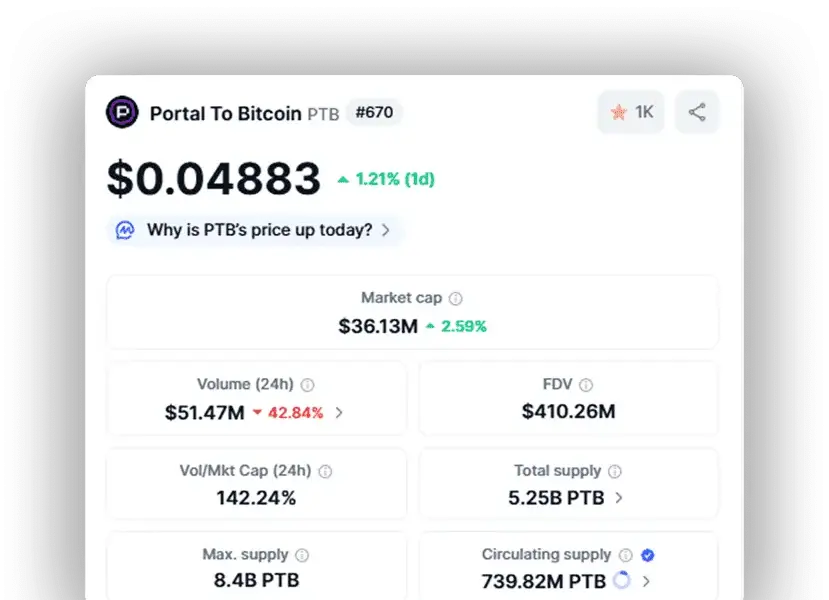Image resolution: width=829 pixels, height=600 pixels.
Task: Click the Portal To Bitcoin logo icon
Action: click(122, 112)
